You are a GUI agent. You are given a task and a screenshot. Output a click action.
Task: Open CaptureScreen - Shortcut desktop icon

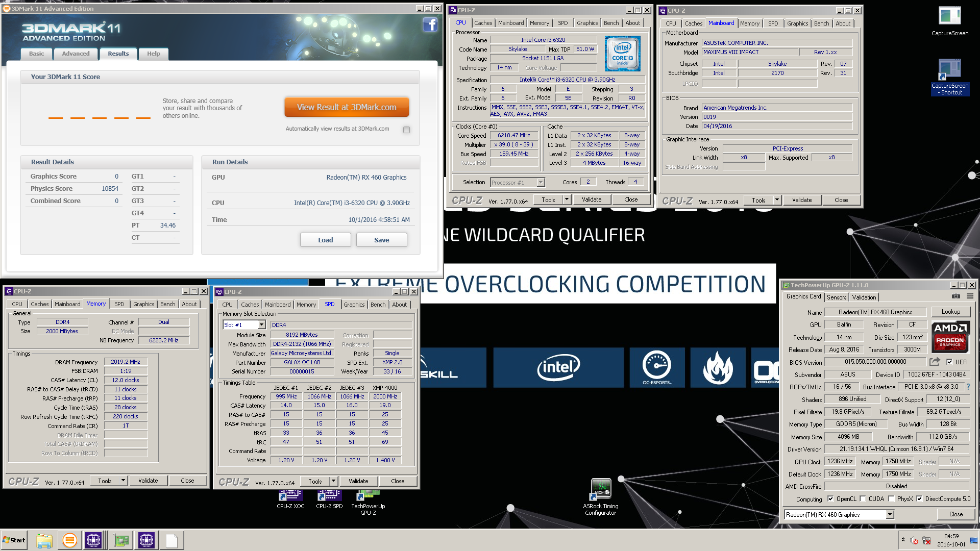[x=949, y=77]
